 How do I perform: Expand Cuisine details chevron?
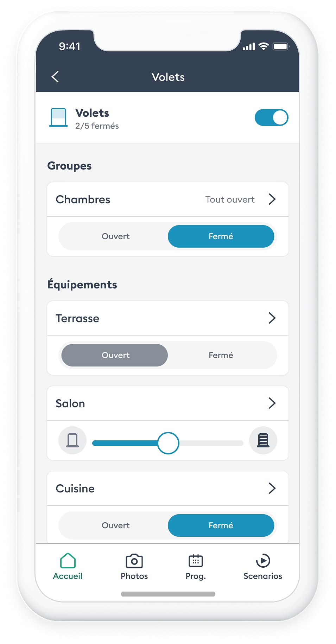[272, 488]
